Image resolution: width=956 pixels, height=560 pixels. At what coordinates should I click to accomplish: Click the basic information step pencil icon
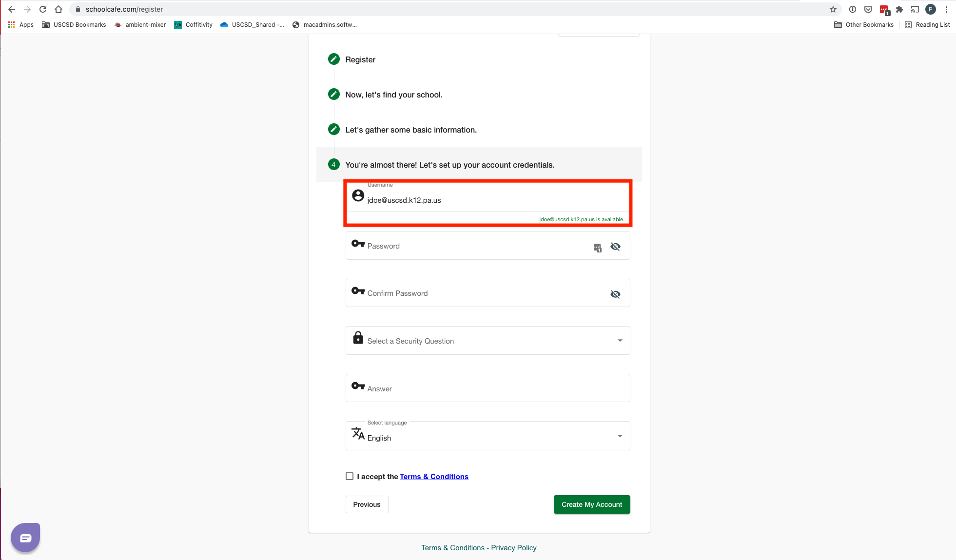pyautogui.click(x=333, y=130)
